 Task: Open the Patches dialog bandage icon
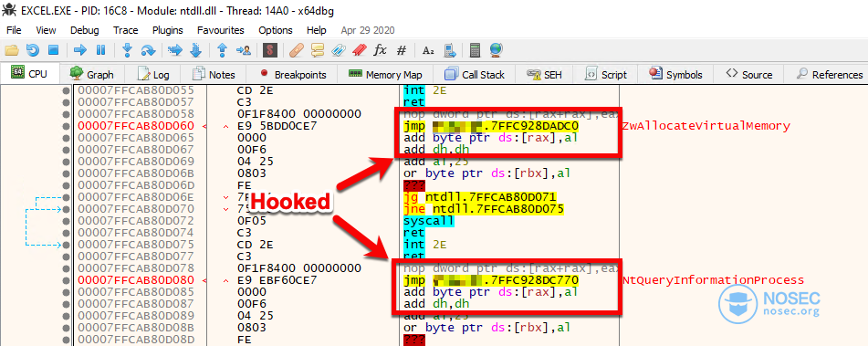click(297, 50)
